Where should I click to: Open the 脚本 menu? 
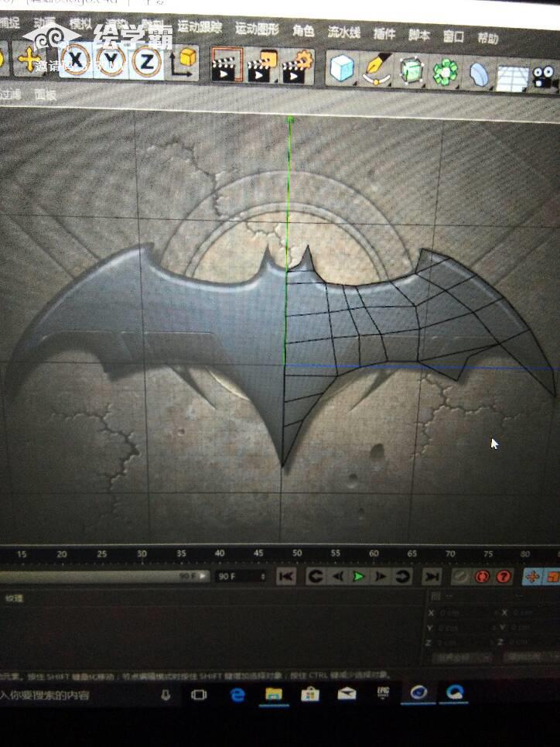coord(419,36)
